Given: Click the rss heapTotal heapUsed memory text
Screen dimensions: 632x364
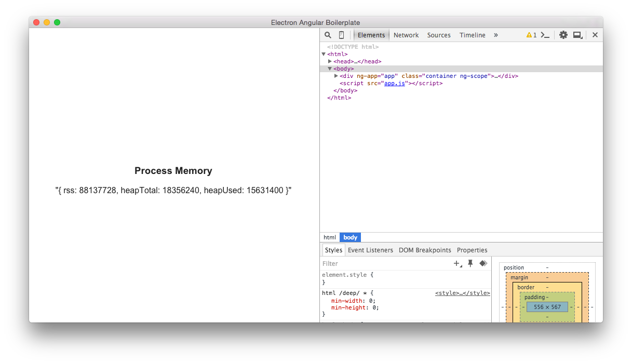Looking at the screenshot, I should click(173, 191).
